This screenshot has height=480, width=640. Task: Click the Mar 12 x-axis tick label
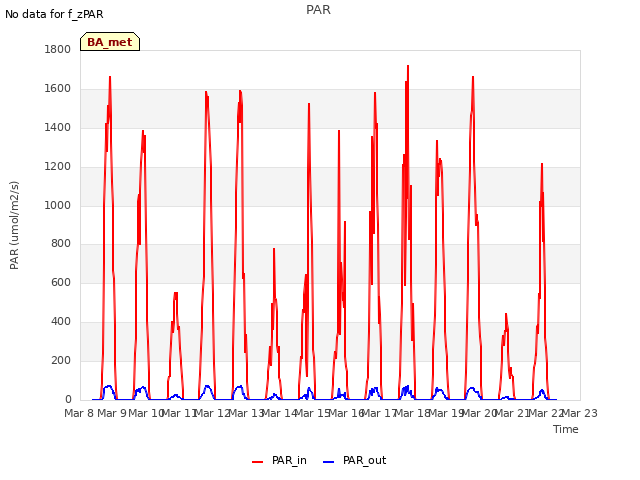[213, 413]
